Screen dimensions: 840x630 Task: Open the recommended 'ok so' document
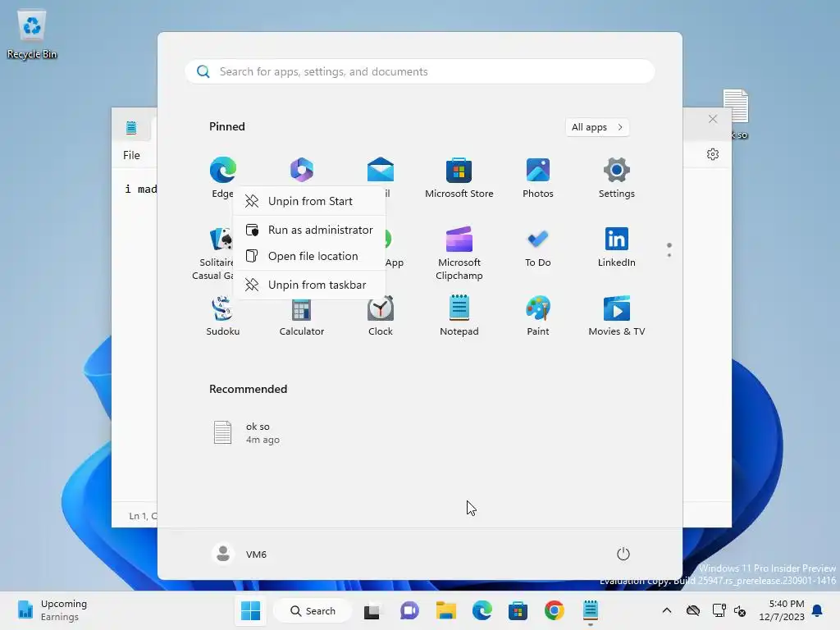246,433
